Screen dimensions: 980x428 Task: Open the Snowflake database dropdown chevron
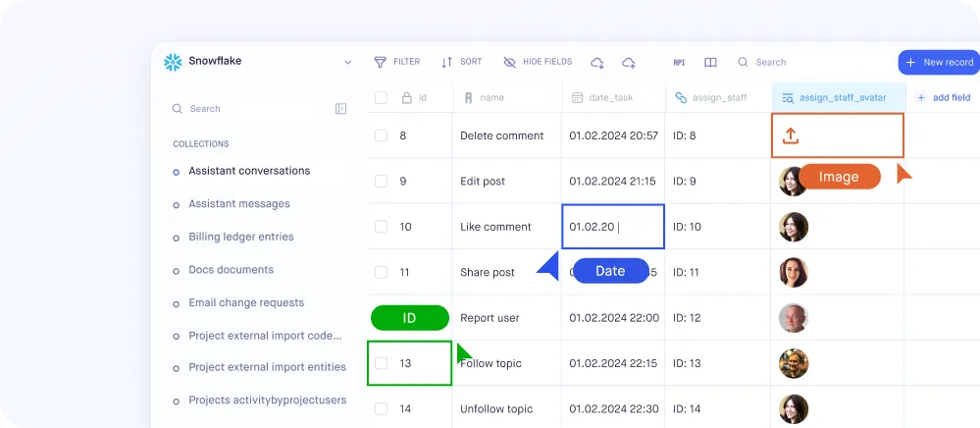point(348,63)
